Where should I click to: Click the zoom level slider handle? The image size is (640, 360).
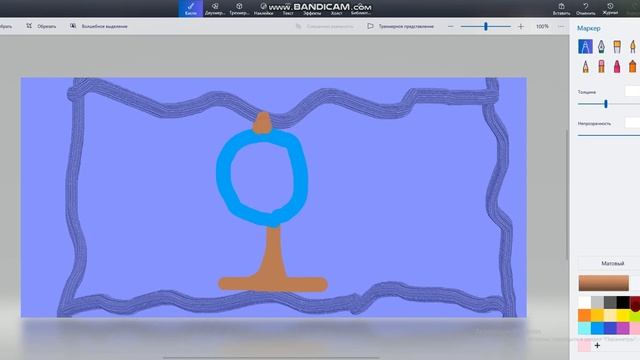pyautogui.click(x=486, y=27)
